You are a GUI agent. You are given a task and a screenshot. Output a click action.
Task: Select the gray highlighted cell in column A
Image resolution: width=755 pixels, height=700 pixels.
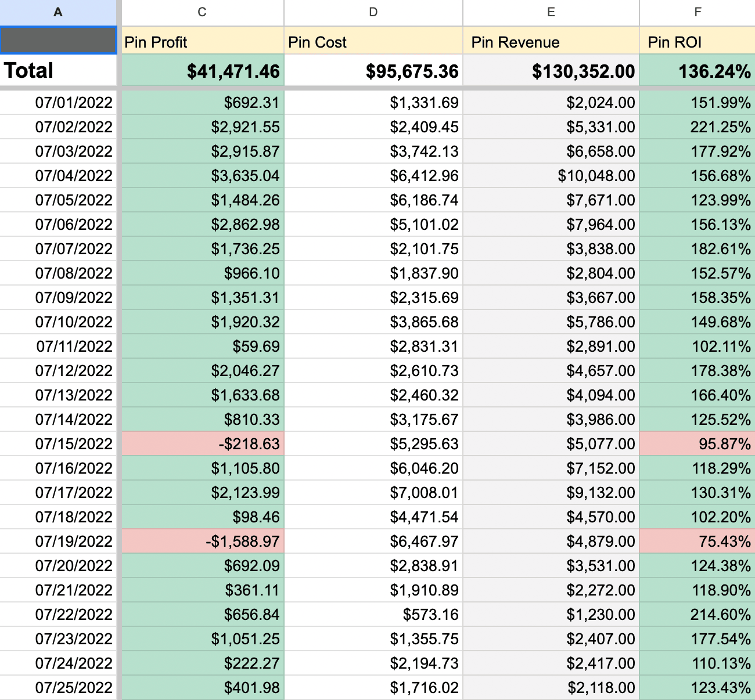coord(58,41)
